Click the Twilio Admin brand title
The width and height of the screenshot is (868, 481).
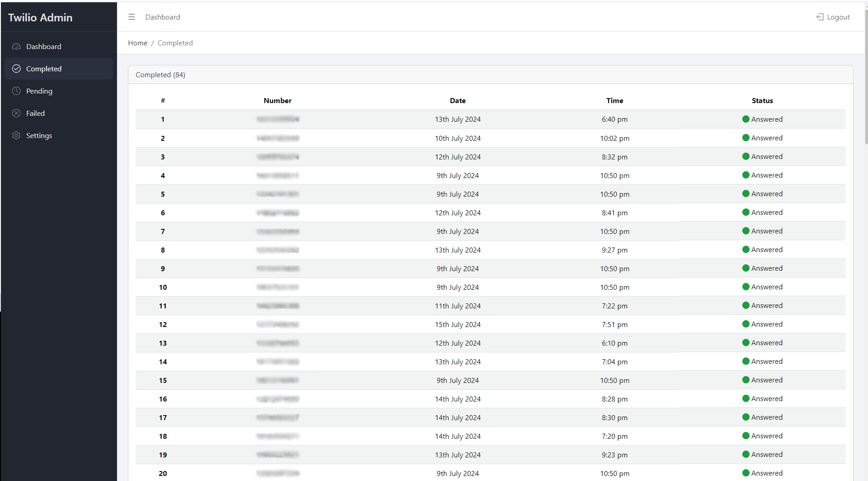click(40, 17)
